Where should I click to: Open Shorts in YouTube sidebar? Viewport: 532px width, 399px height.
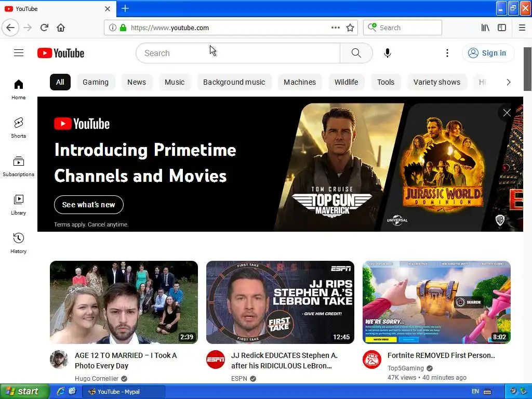tap(18, 128)
